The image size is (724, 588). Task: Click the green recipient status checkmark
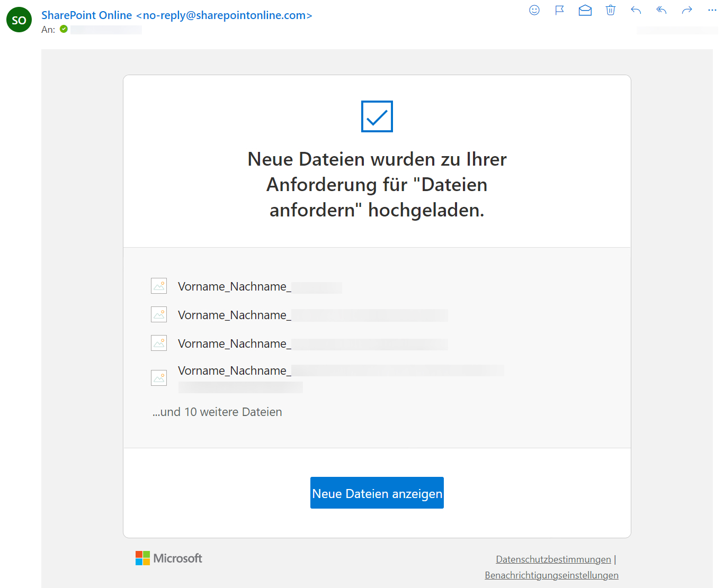click(x=64, y=29)
